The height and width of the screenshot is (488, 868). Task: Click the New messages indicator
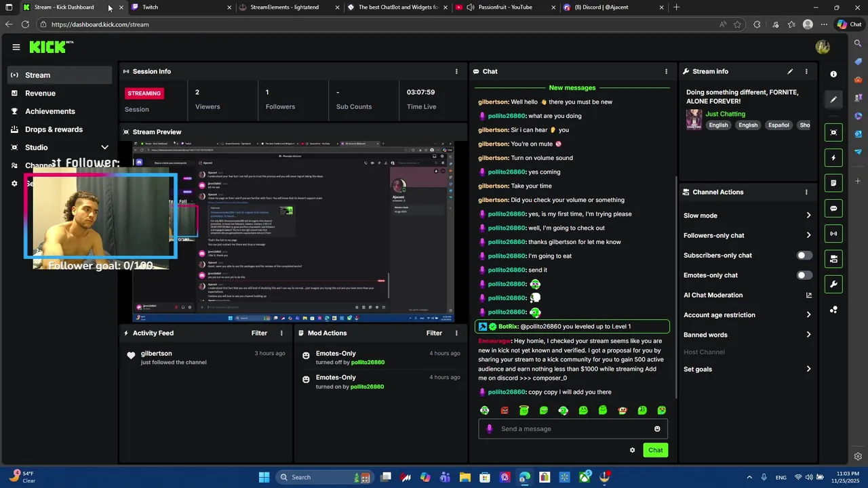click(572, 87)
